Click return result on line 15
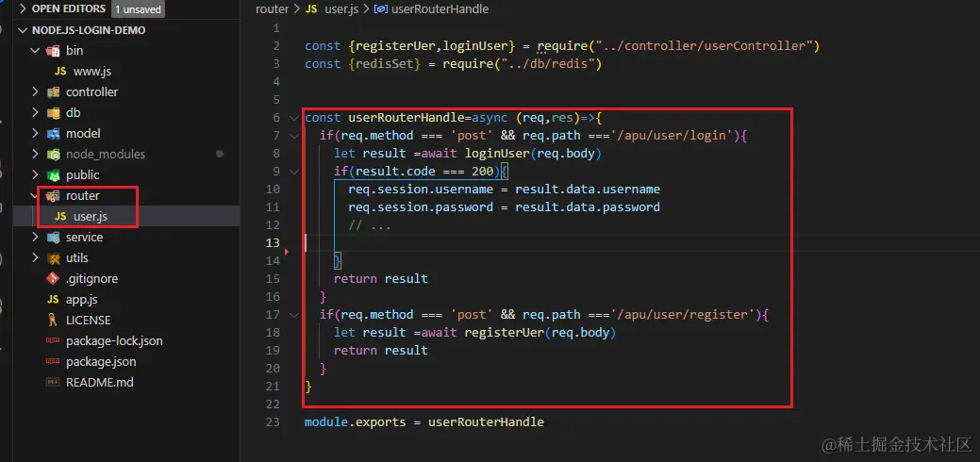 tap(381, 279)
